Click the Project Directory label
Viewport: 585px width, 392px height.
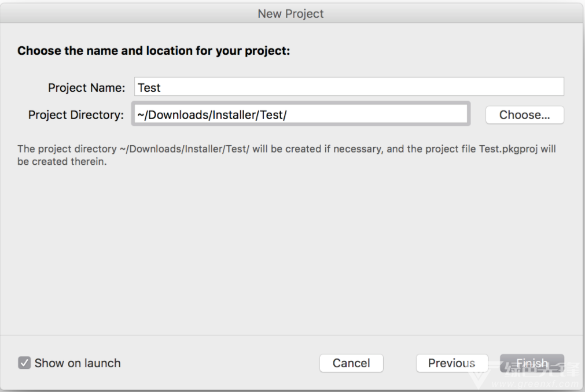click(76, 115)
